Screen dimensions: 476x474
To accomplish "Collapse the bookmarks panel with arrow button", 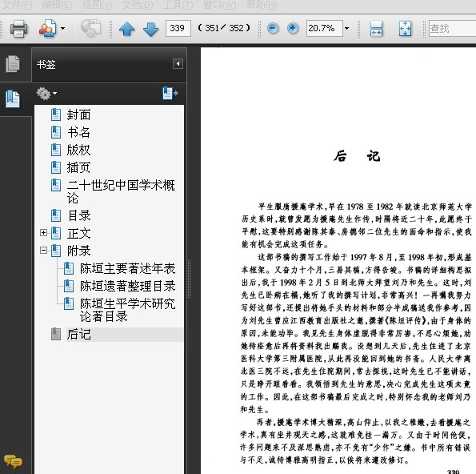I will click(178, 64).
